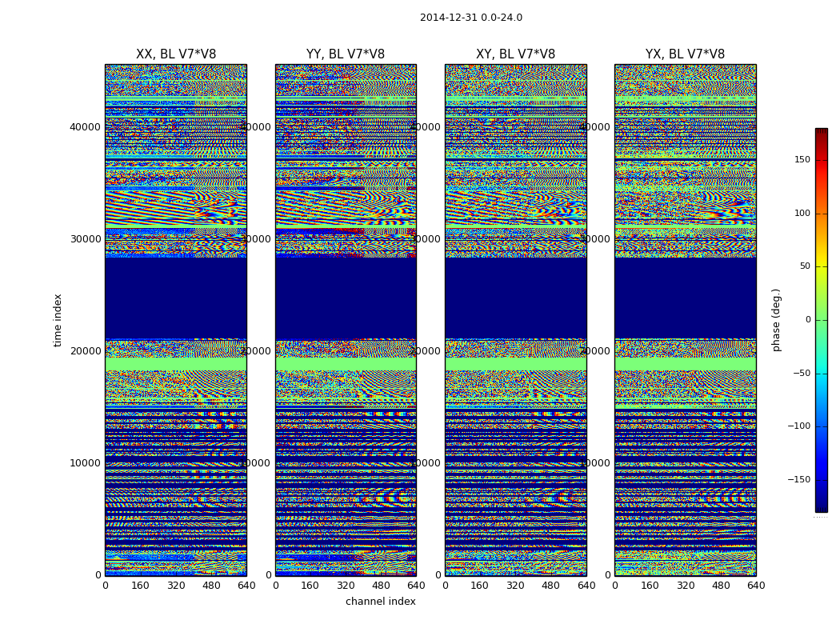
Task: Click the solid green band in the XY plot
Action: click(515, 364)
